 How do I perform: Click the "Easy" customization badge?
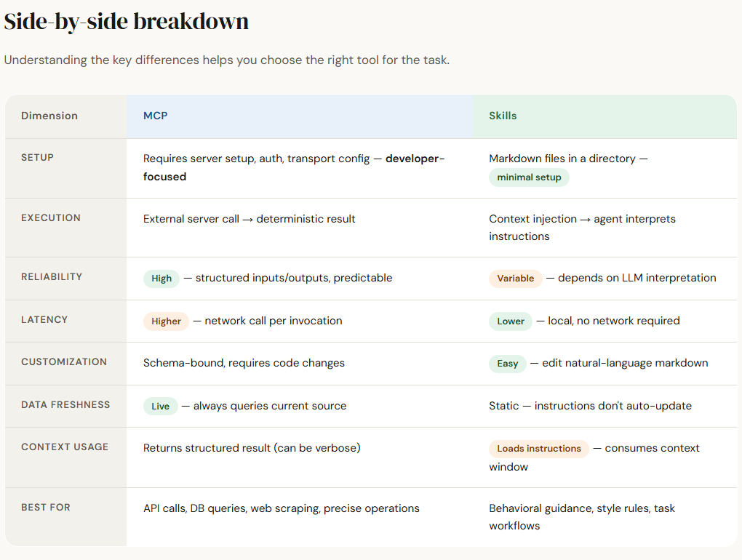508,364
